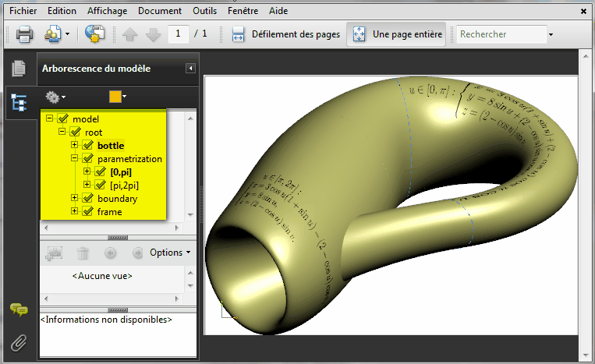Expand the bottle tree node
This screenshot has width=595, height=364.
pyautogui.click(x=75, y=146)
